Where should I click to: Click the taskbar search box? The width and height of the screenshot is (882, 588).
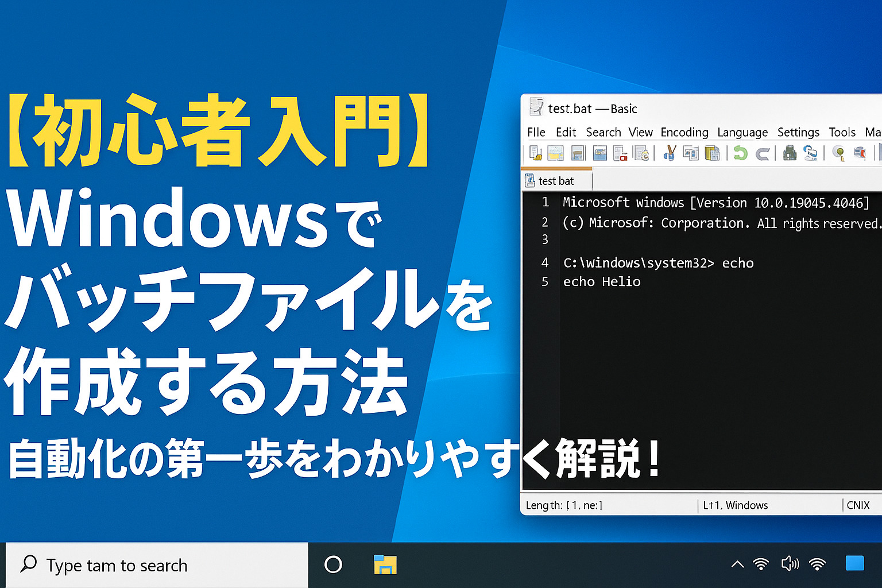click(x=156, y=565)
